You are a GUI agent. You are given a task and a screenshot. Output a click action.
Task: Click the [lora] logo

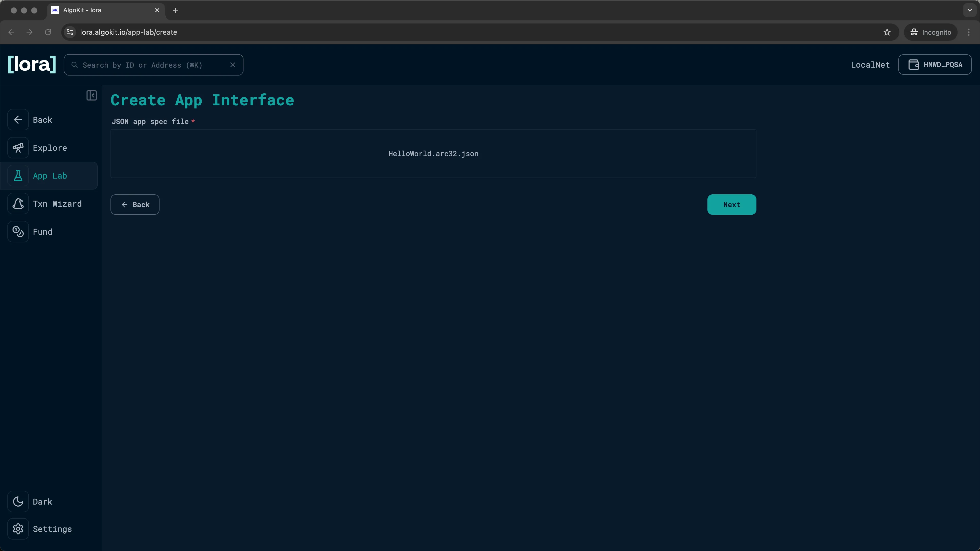click(x=32, y=64)
